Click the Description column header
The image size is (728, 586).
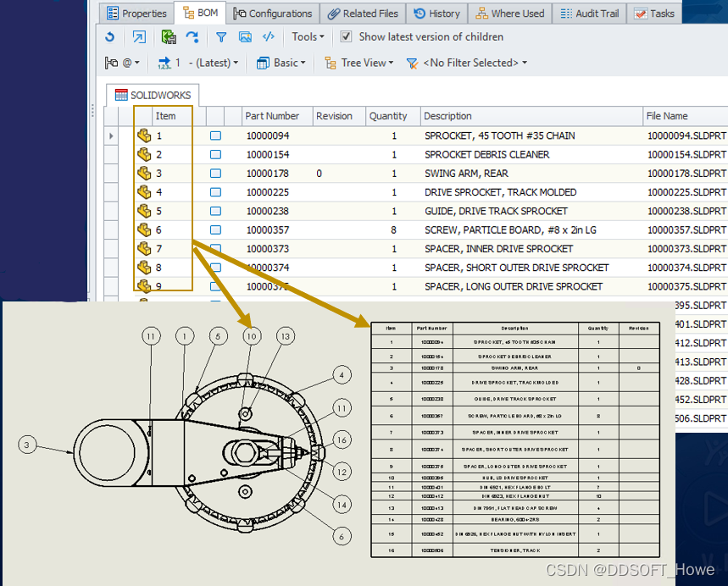click(x=531, y=116)
